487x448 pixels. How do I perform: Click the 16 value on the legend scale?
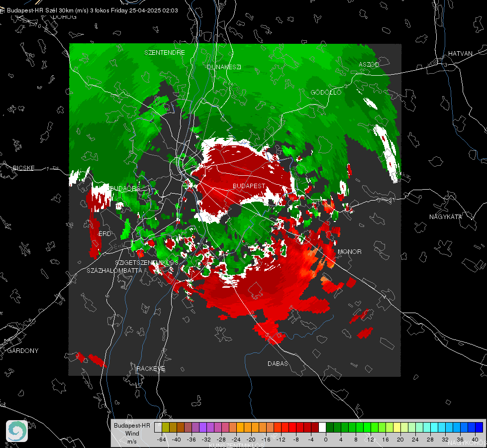(x=386, y=440)
